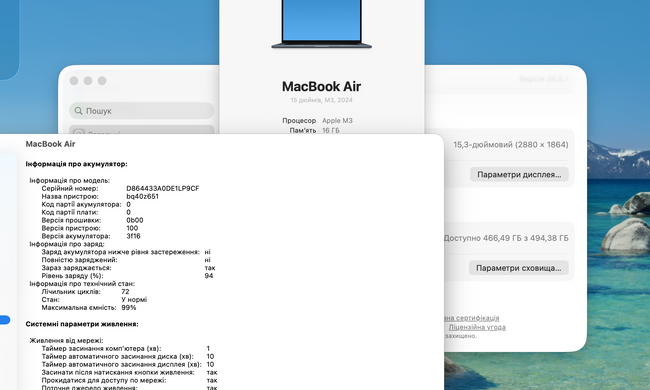Screen dimensions: 650x390
Task: Select the 'У нормі' condition value
Action: point(134,299)
